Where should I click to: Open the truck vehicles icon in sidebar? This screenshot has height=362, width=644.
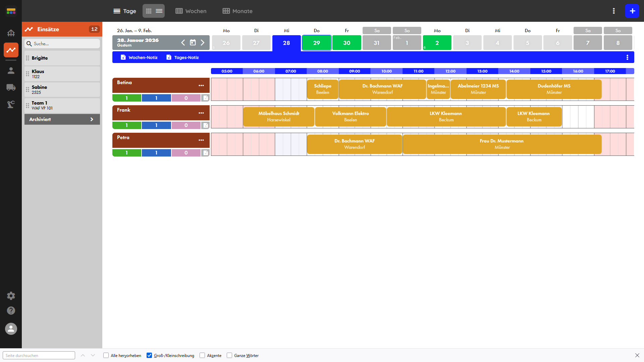point(11,87)
